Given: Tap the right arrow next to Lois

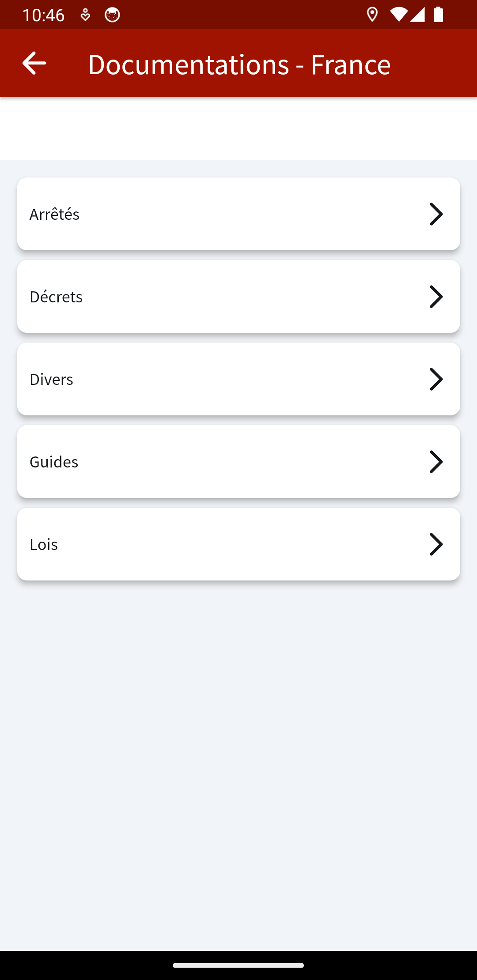Looking at the screenshot, I should pyautogui.click(x=436, y=544).
